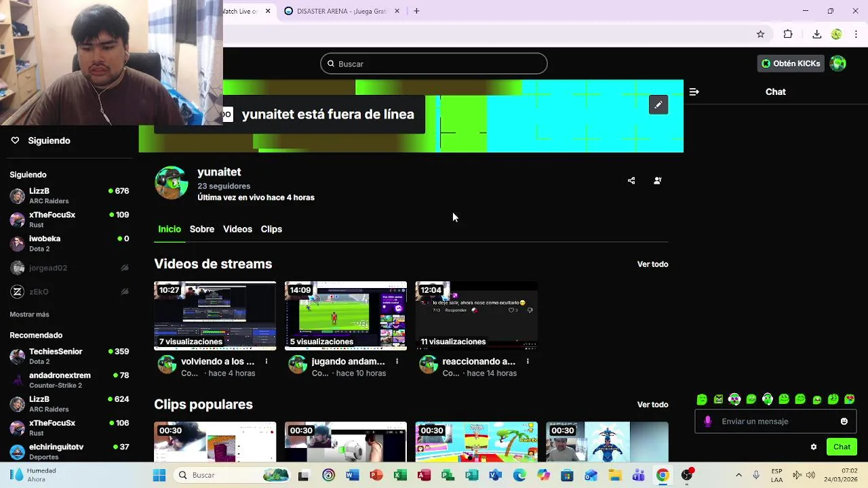
Task: Open Microsoft Teams from taskbar
Action: (639, 475)
